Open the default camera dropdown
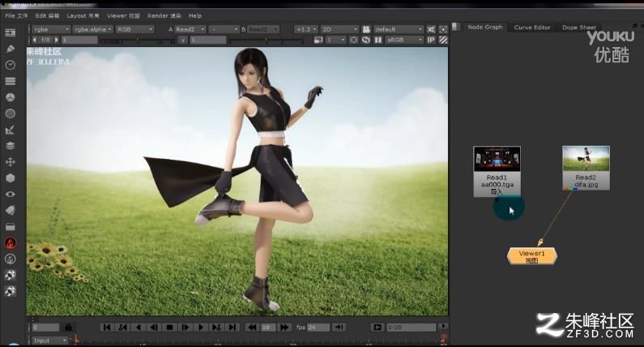This screenshot has width=644, height=347. (399, 29)
